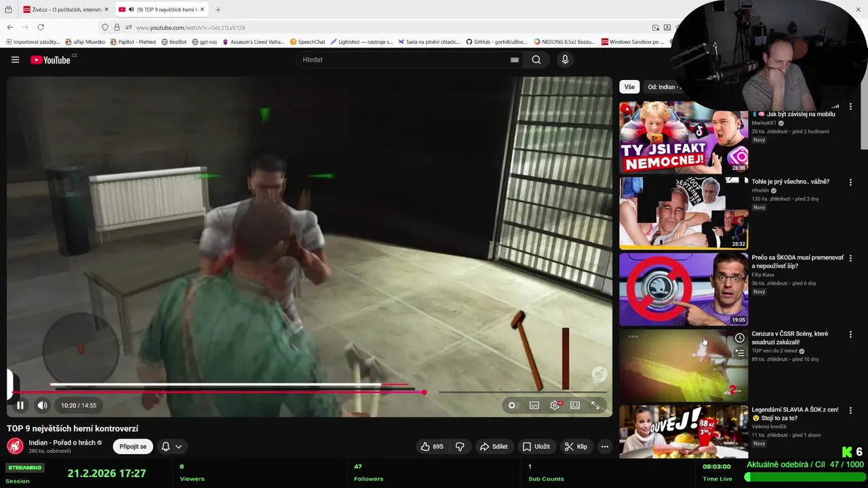Dislike the video with thumbs down
The height and width of the screenshot is (488, 868).
tap(460, 447)
